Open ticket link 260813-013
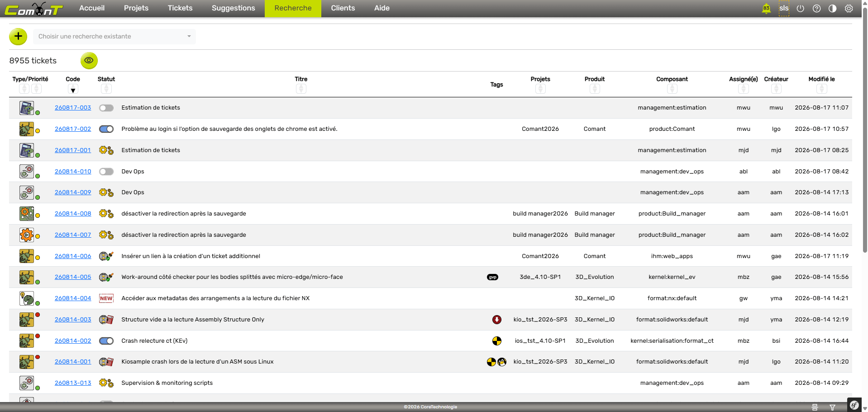This screenshot has height=412, width=868. pos(73,383)
